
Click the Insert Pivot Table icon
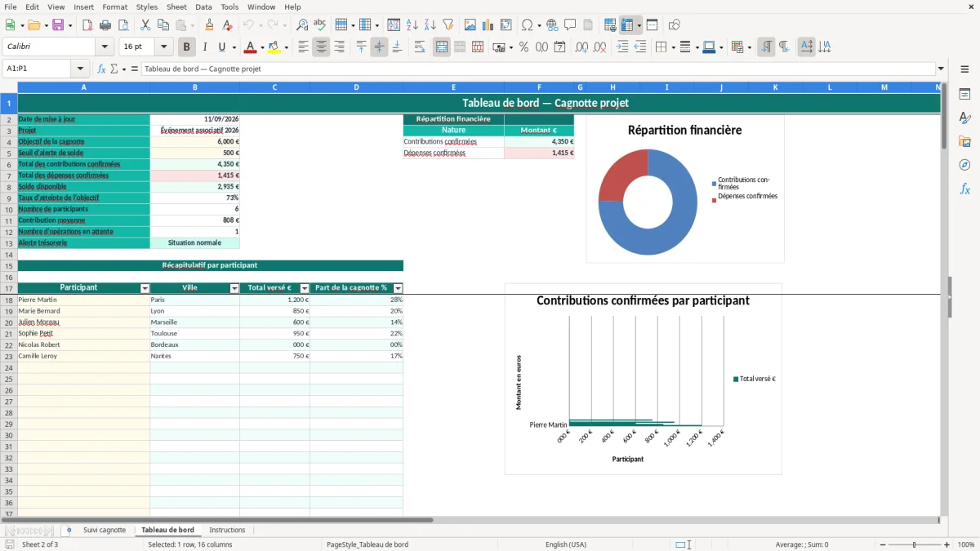506,25
